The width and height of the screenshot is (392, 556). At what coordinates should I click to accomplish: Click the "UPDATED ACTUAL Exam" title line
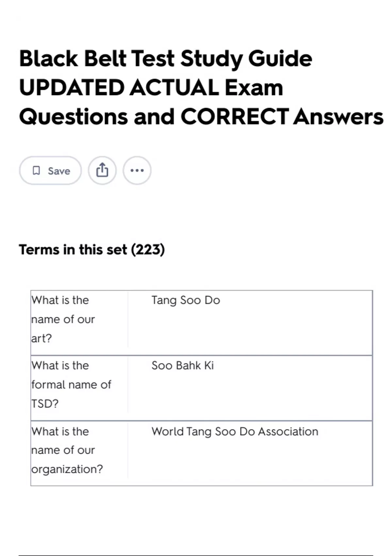151,88
